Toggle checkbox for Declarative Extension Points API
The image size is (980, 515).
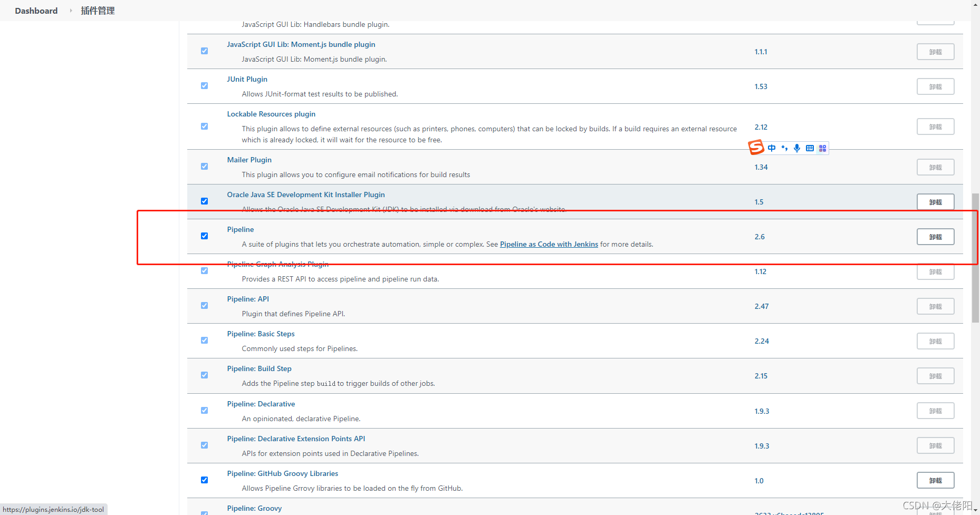coord(204,445)
